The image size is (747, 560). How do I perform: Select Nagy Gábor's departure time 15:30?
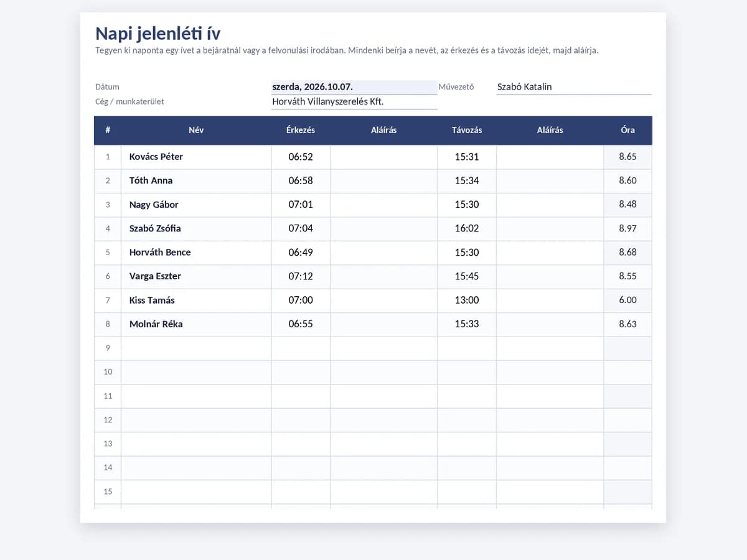point(467,205)
